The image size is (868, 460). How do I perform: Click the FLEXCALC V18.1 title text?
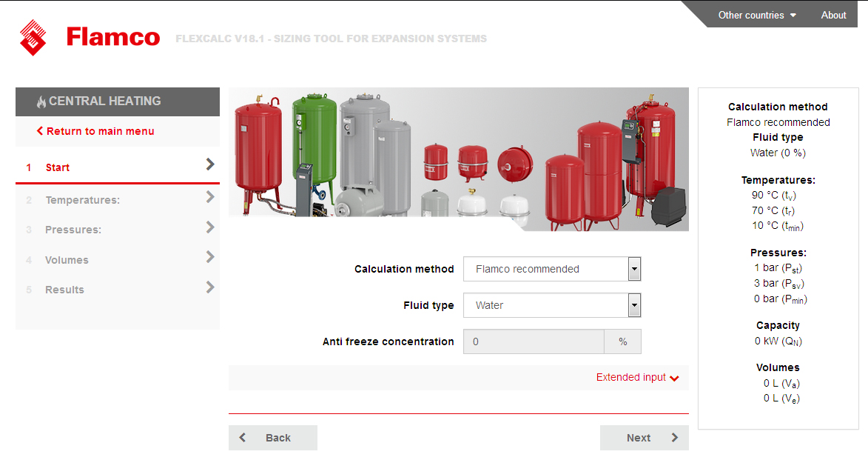tap(331, 39)
